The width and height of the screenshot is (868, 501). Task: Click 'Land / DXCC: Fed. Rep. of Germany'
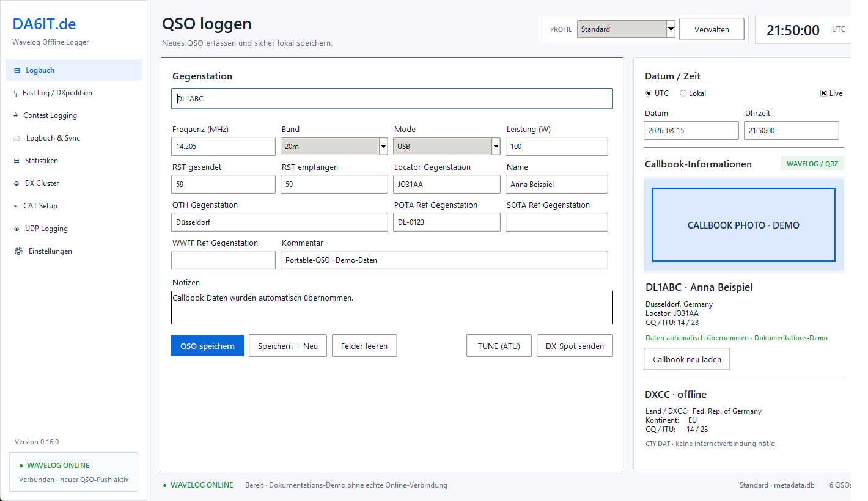[x=704, y=411]
